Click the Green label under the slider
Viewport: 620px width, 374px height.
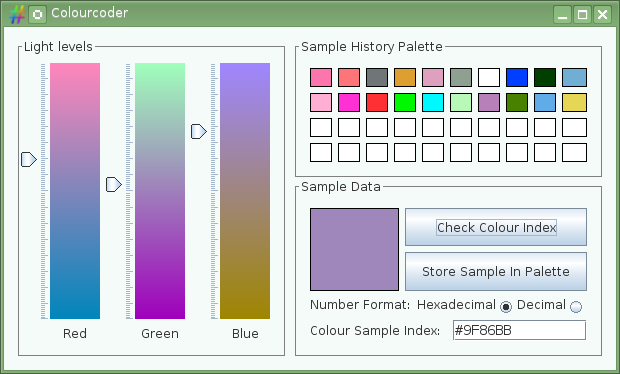(160, 334)
